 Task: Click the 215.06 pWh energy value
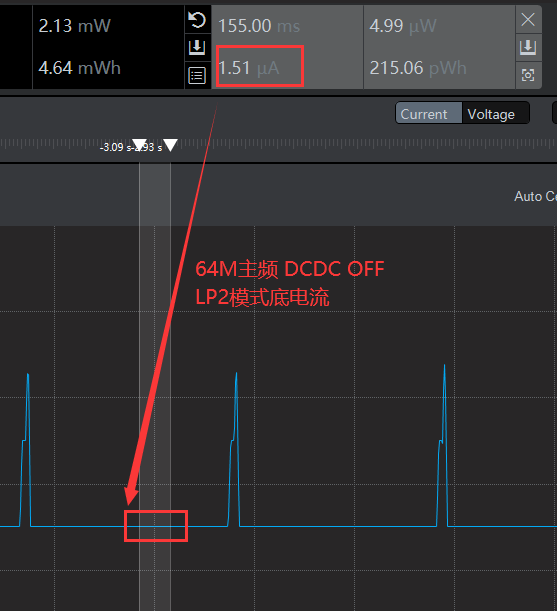(418, 68)
